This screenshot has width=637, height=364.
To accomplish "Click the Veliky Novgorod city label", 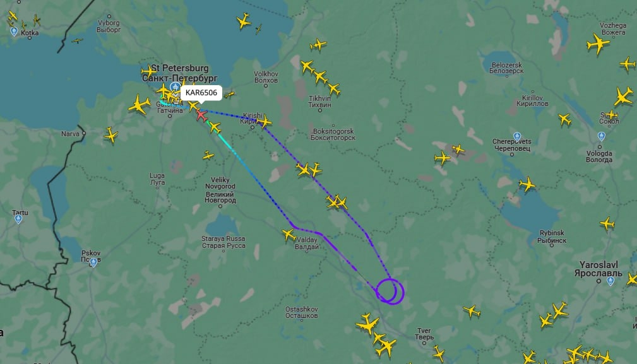I will pyautogui.click(x=220, y=190).
